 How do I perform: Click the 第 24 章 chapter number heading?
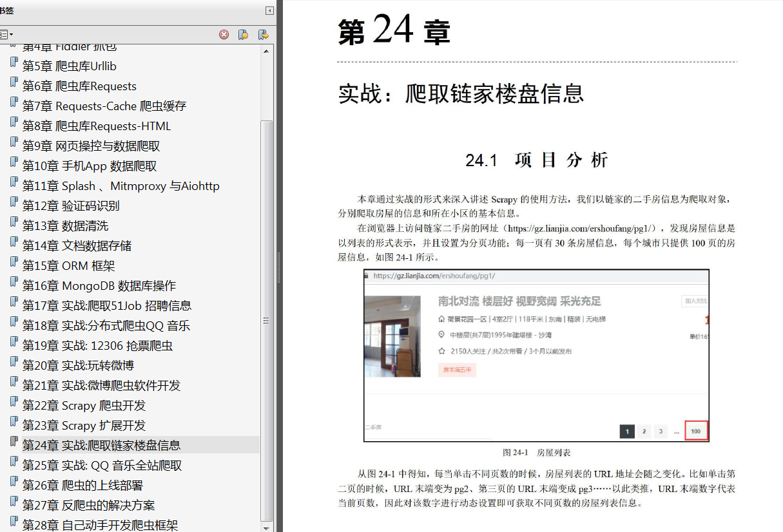(394, 30)
